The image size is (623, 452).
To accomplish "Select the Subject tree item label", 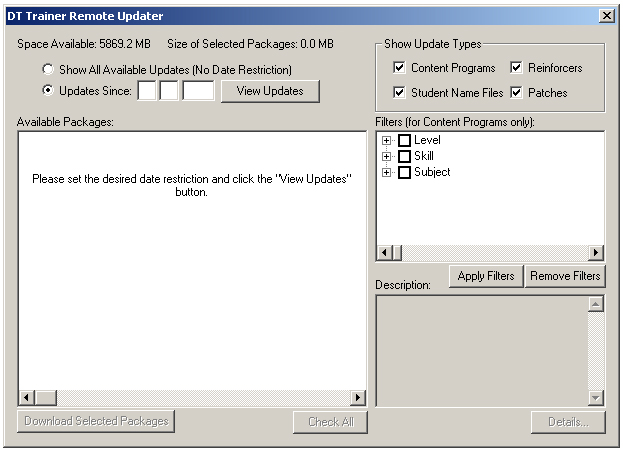I will (432, 172).
